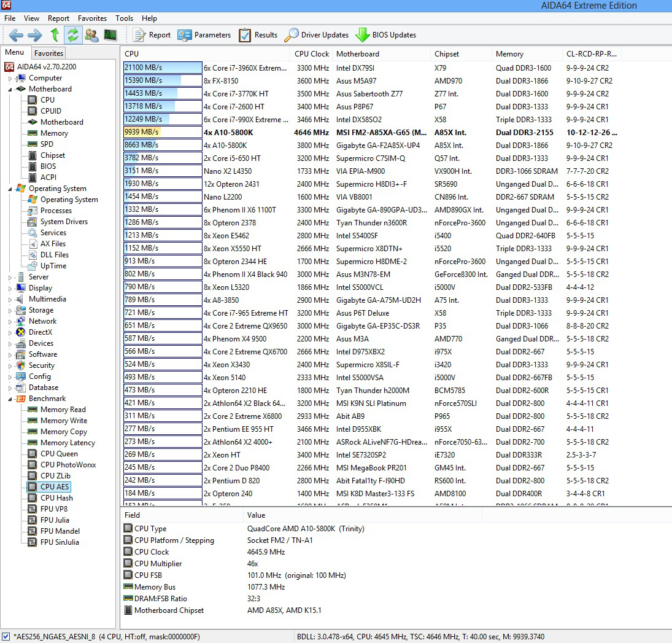Click the 21100 MB/s result bar
Viewport: 672px width, 643px height.
(x=163, y=68)
